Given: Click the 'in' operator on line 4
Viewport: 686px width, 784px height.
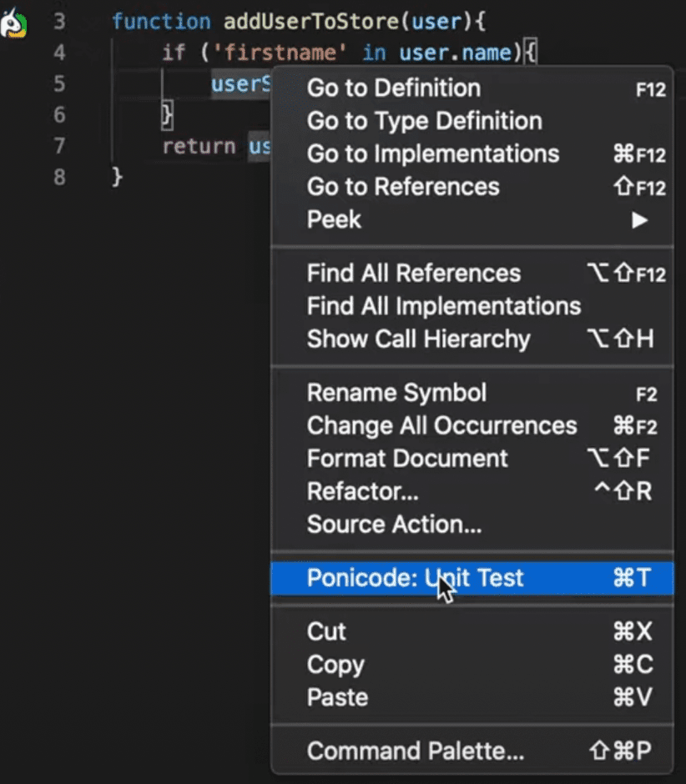Looking at the screenshot, I should pos(374,53).
